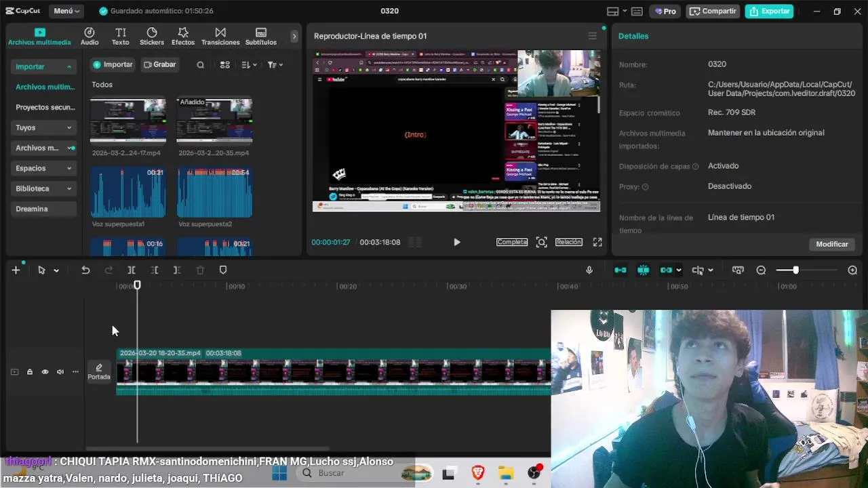This screenshot has height=488, width=868.
Task: Click the Compartir button
Action: [713, 11]
